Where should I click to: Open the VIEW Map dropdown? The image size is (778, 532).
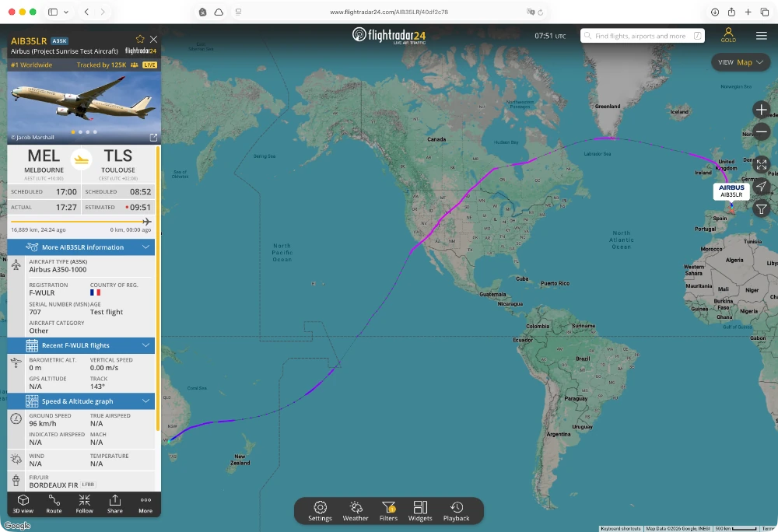pyautogui.click(x=741, y=62)
